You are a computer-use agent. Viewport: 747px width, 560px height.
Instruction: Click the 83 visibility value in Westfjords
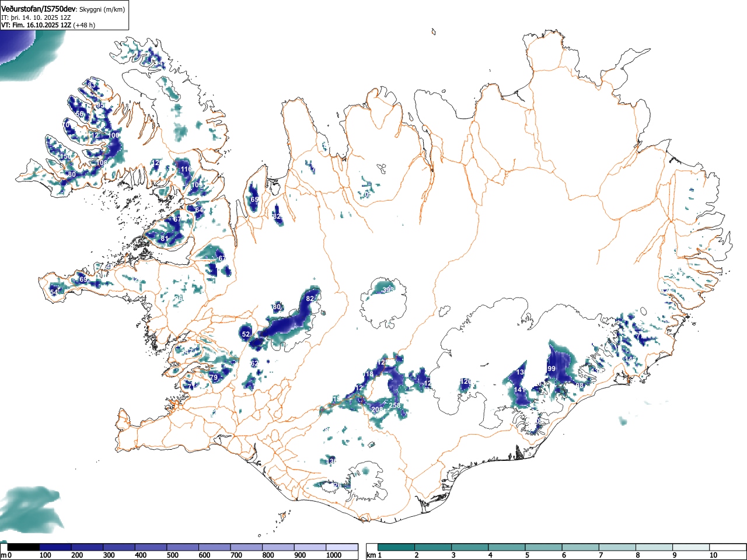[x=91, y=85]
